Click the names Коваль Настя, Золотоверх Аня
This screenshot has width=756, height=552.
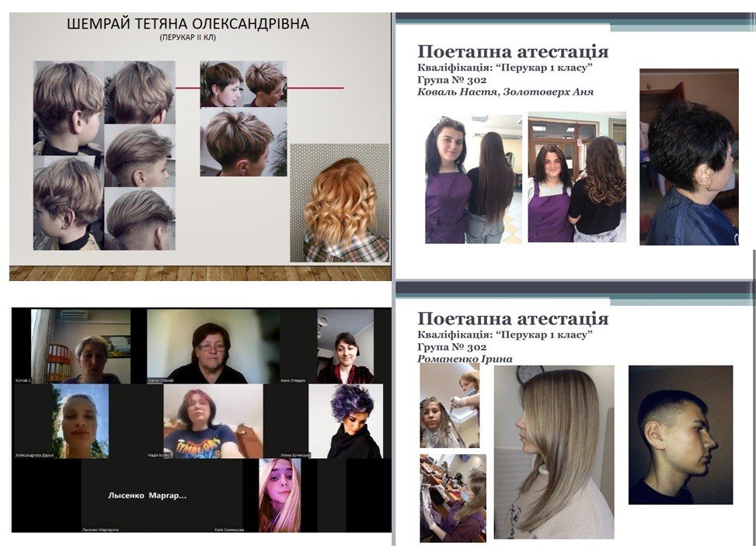(x=505, y=92)
